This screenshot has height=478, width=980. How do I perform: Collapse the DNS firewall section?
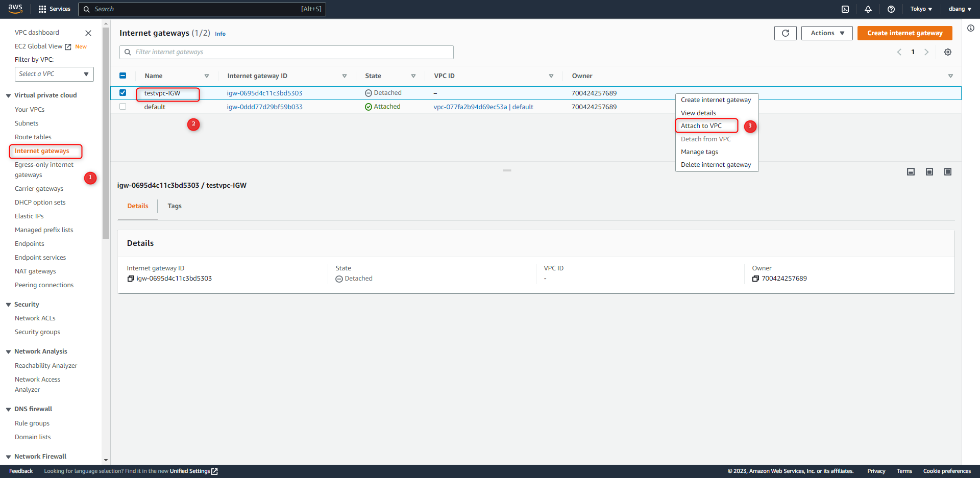pos(8,409)
